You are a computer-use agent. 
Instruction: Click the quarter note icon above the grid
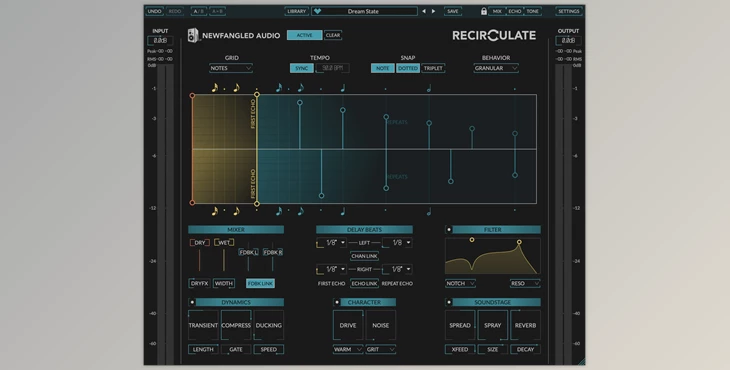click(x=343, y=87)
